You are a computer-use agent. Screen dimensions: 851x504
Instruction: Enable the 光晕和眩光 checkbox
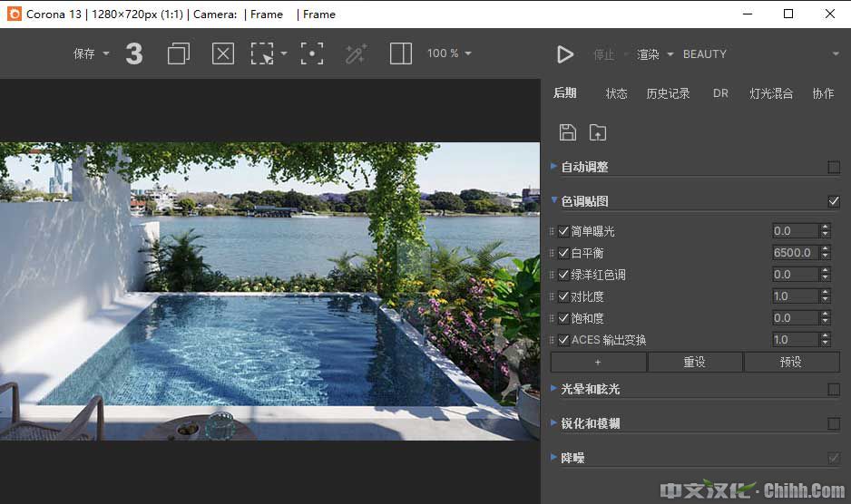[x=834, y=389]
